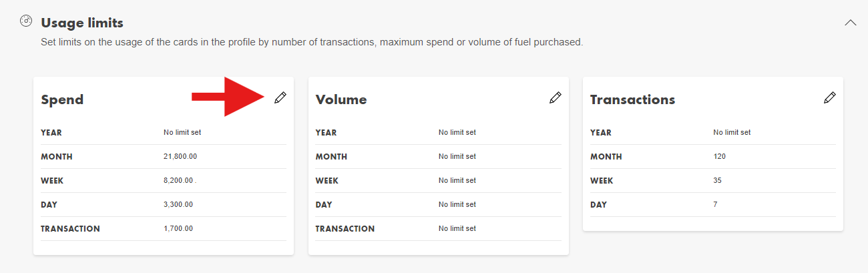Click the Transactions monthly value 120
The image size is (868, 273).
[x=719, y=156]
